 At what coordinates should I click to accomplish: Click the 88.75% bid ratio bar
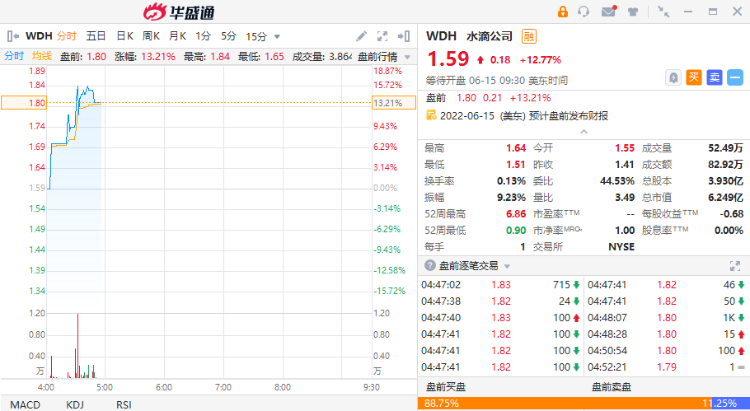click(564, 403)
